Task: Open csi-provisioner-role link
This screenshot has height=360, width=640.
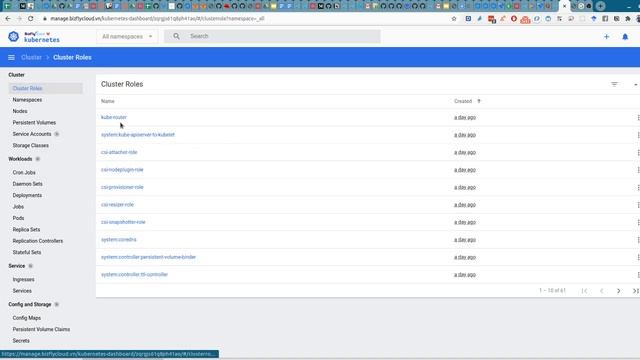Action: [122, 187]
